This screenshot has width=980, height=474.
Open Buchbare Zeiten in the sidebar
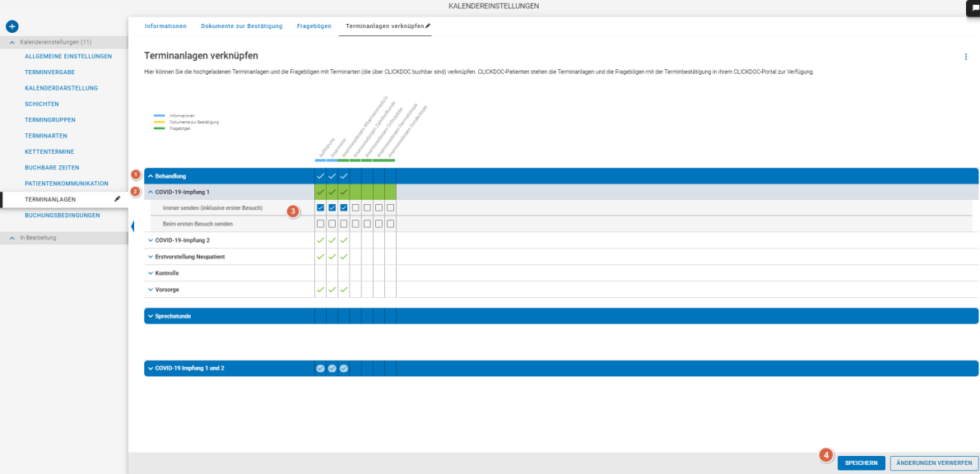click(x=52, y=167)
